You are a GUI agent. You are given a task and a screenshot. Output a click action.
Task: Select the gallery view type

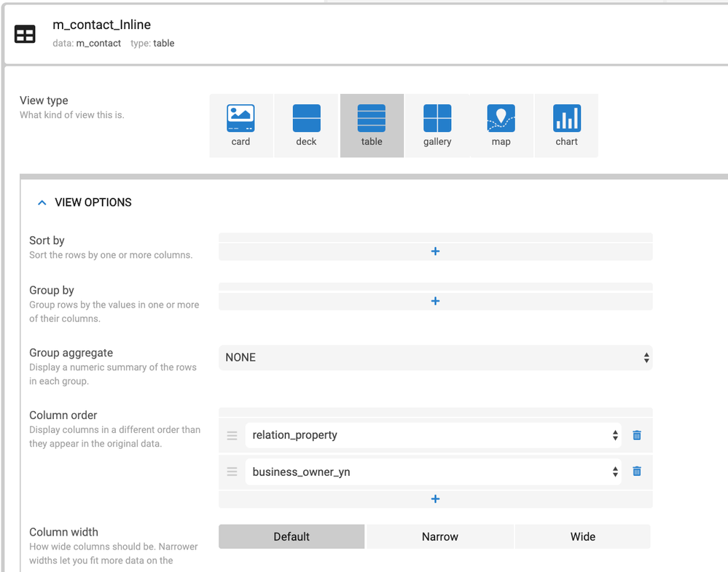[x=437, y=126]
